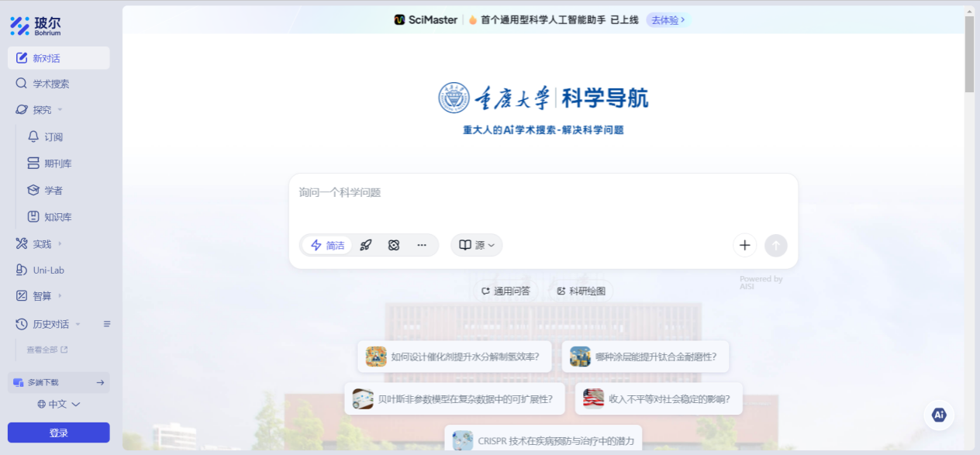Click 去体验 link in top banner
This screenshot has height=455, width=980.
667,20
